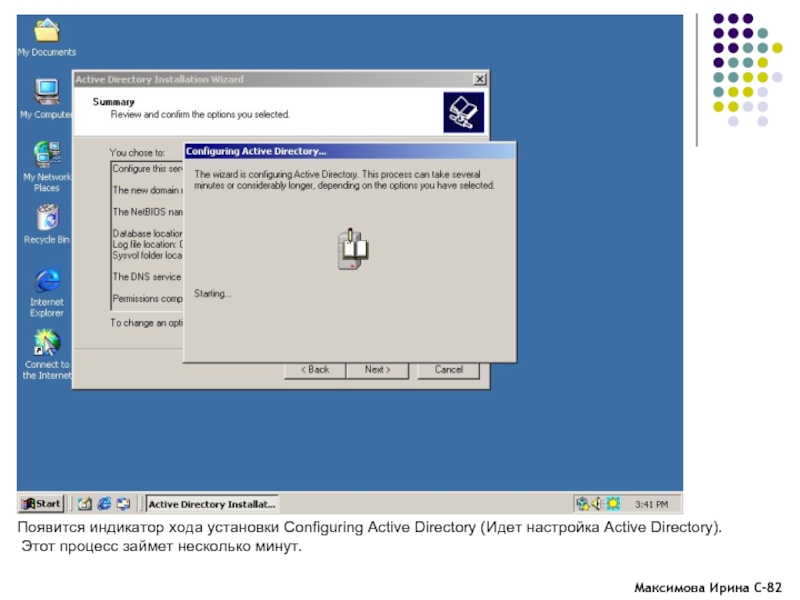Click the 'To change an' hint text
The height and width of the screenshot is (600, 800).
click(146, 323)
